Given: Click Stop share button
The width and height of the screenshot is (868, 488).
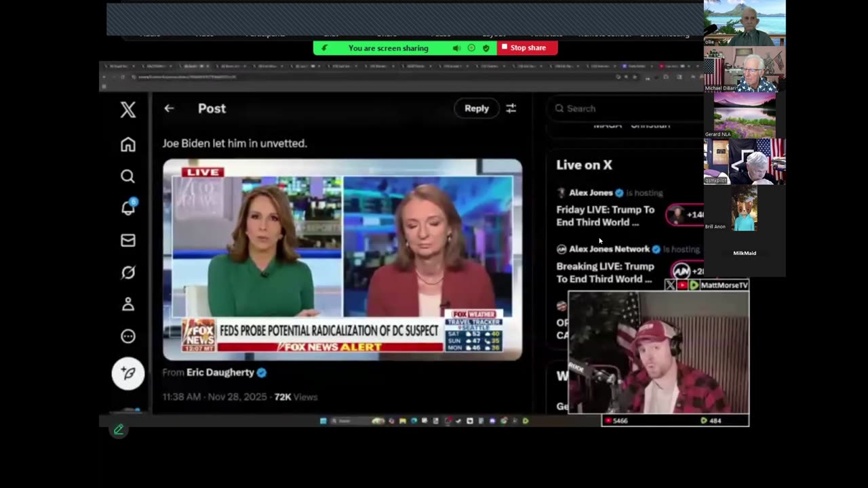Looking at the screenshot, I should 528,47.
